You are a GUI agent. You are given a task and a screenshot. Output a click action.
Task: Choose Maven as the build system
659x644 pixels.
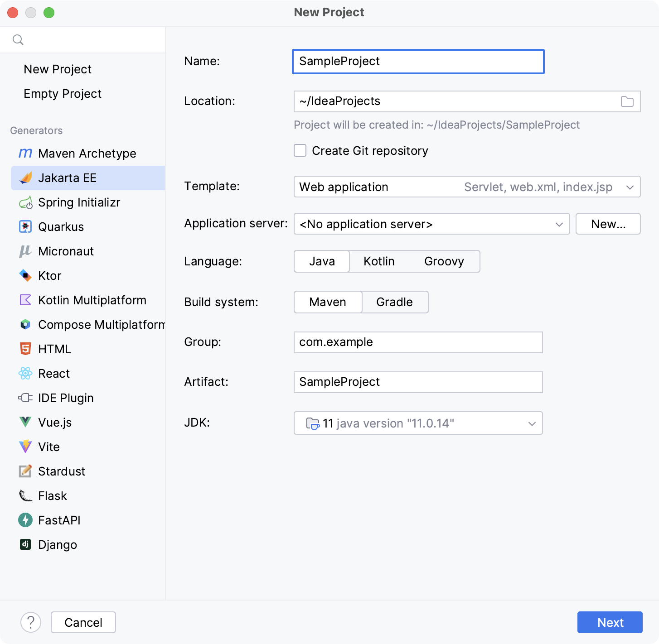pos(328,302)
